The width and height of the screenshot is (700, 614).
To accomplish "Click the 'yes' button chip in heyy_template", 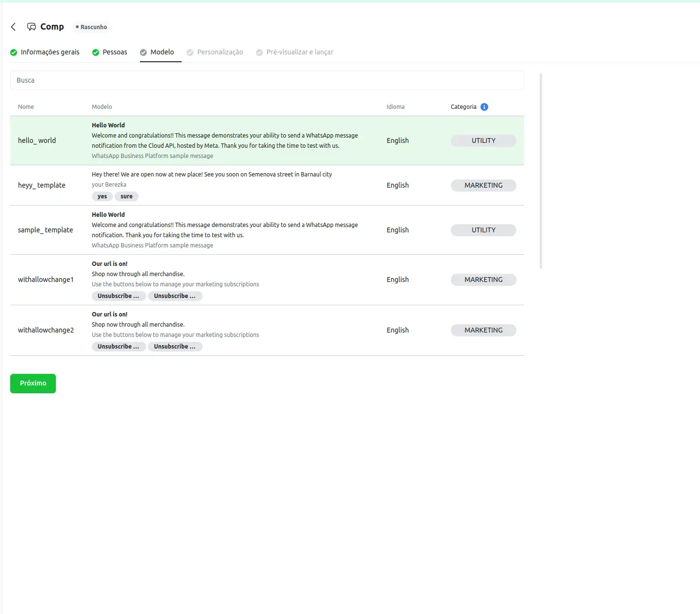I will (x=102, y=196).
